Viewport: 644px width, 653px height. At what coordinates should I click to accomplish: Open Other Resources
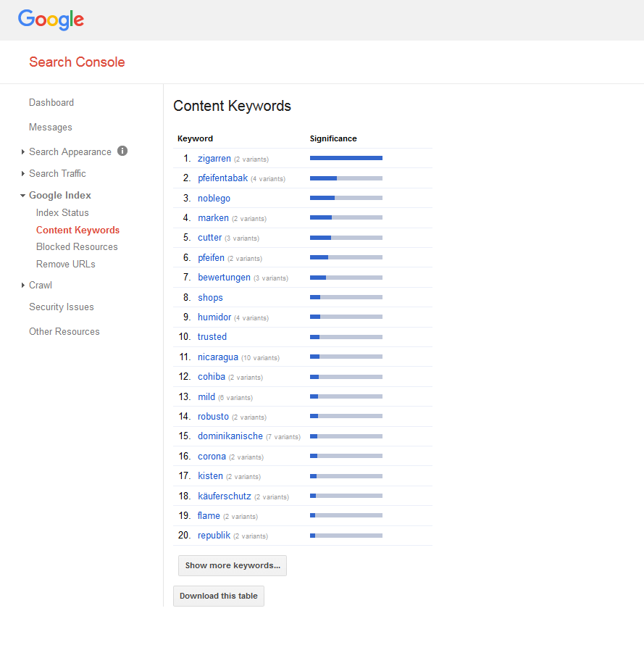click(x=64, y=331)
